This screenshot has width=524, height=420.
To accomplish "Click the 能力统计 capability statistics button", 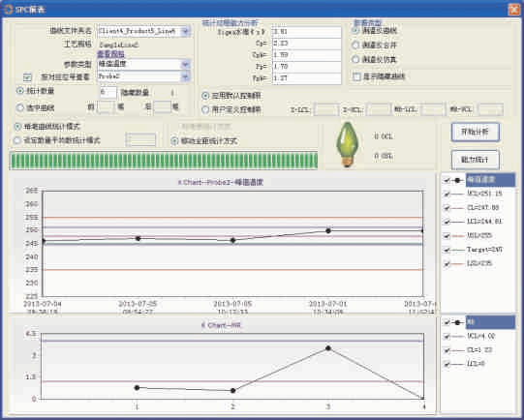I will tap(475, 160).
